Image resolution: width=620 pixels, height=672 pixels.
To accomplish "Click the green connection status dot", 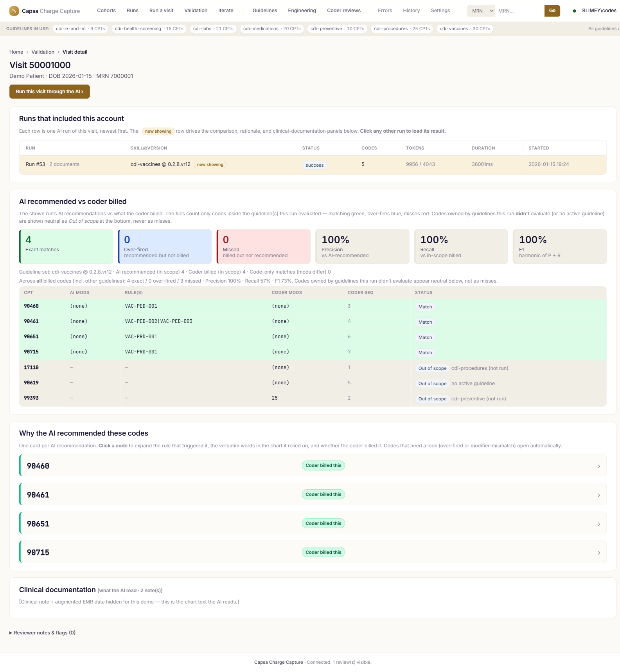I will pos(574,11).
